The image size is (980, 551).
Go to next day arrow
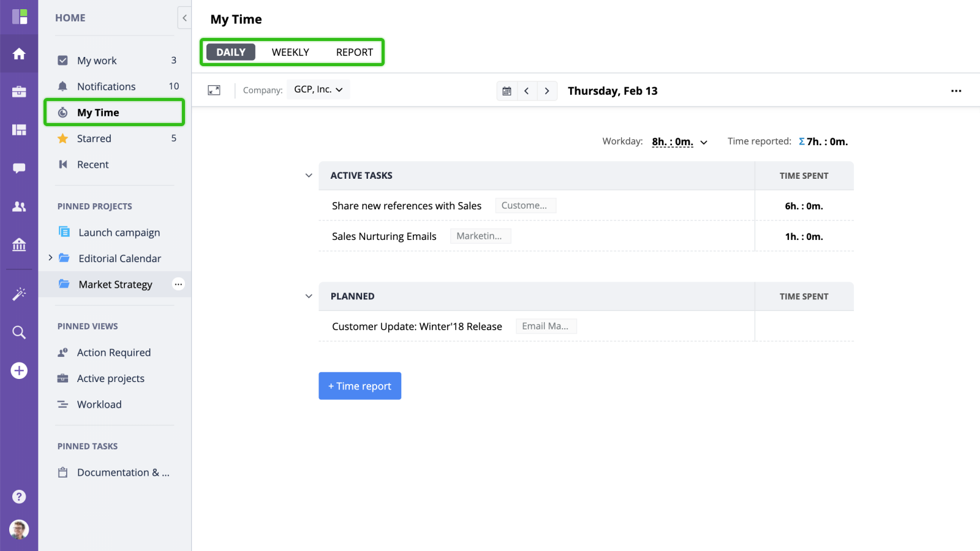[x=547, y=91]
